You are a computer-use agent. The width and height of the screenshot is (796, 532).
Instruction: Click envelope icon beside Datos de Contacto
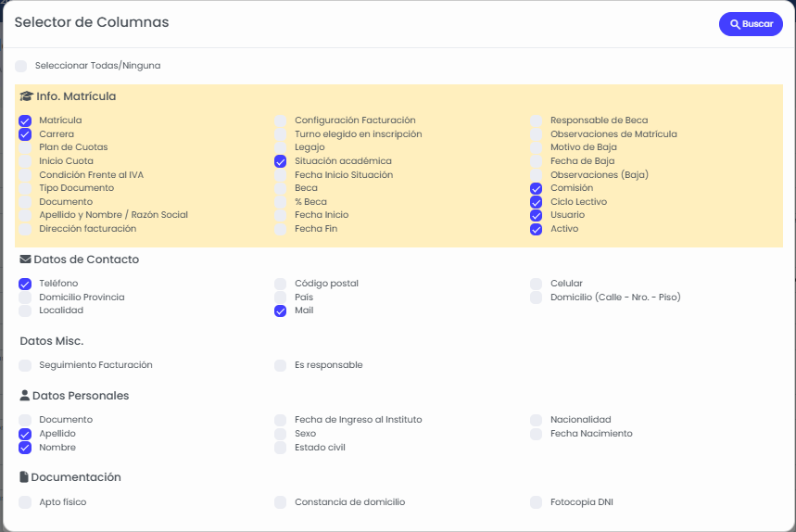point(25,260)
